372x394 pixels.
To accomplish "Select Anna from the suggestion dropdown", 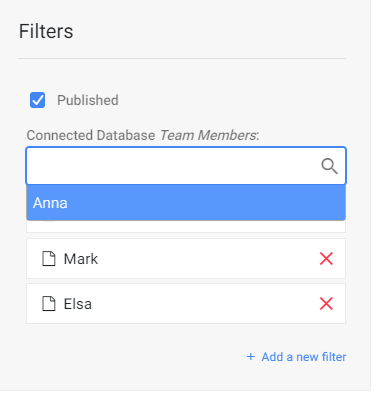I will click(186, 203).
